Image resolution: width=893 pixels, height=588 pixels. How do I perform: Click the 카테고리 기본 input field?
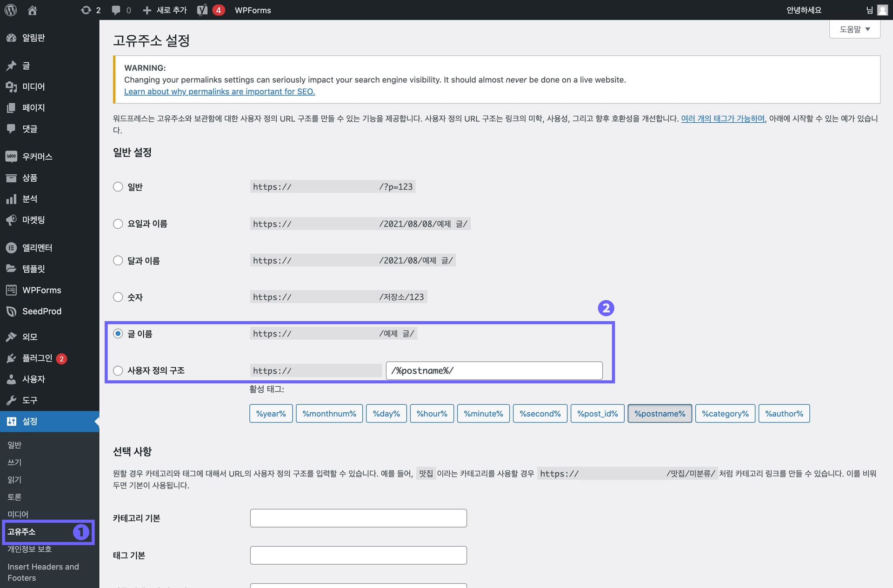point(358,518)
